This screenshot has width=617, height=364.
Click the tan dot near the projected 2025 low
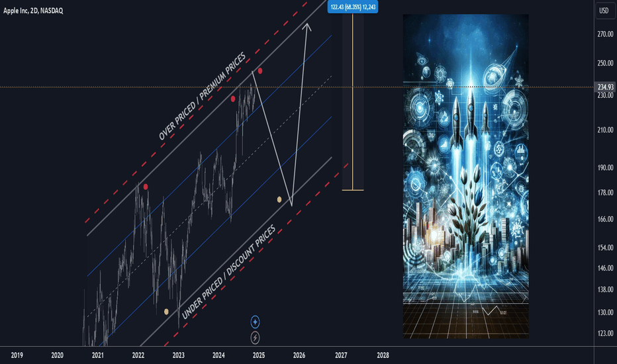[x=279, y=199]
